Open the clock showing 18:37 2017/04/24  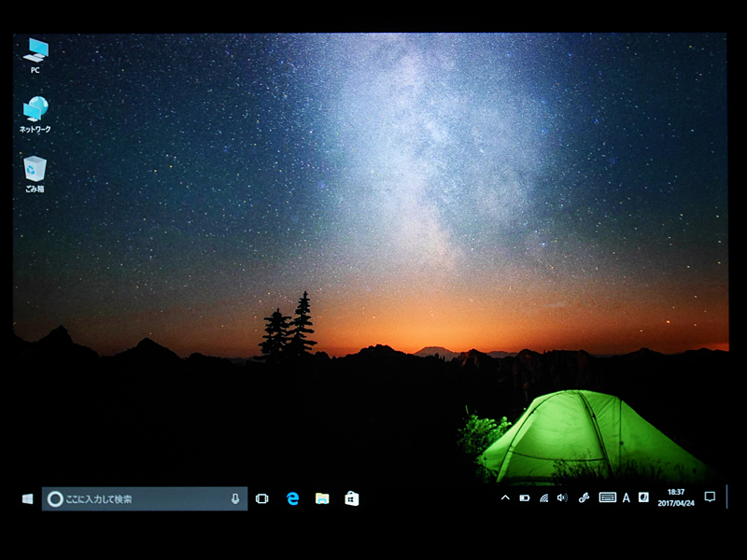[x=676, y=497]
